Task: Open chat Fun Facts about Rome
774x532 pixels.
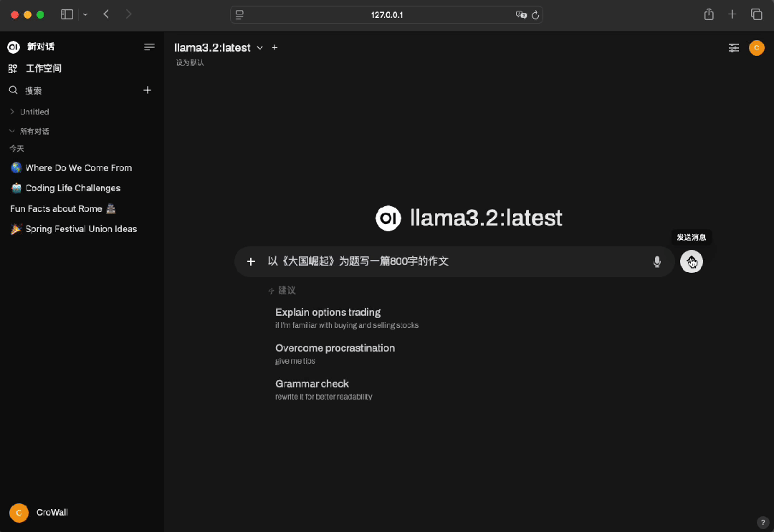Action: [63, 208]
